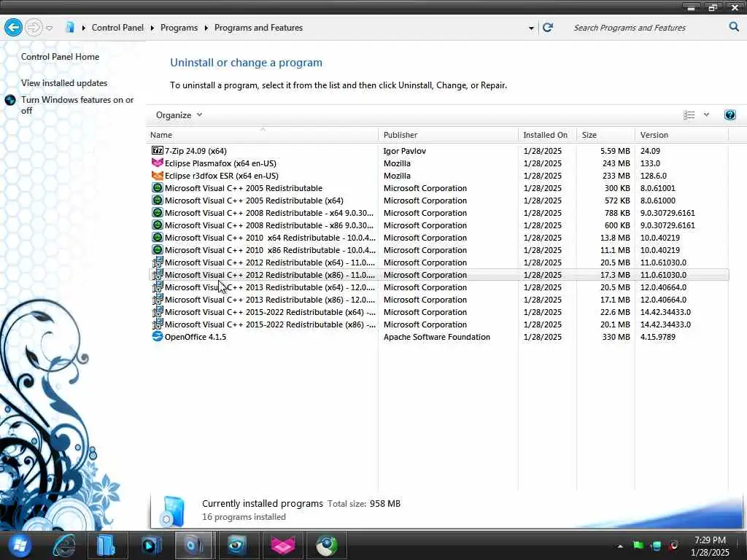
Task: Sort by Size column header
Action: 605,135
